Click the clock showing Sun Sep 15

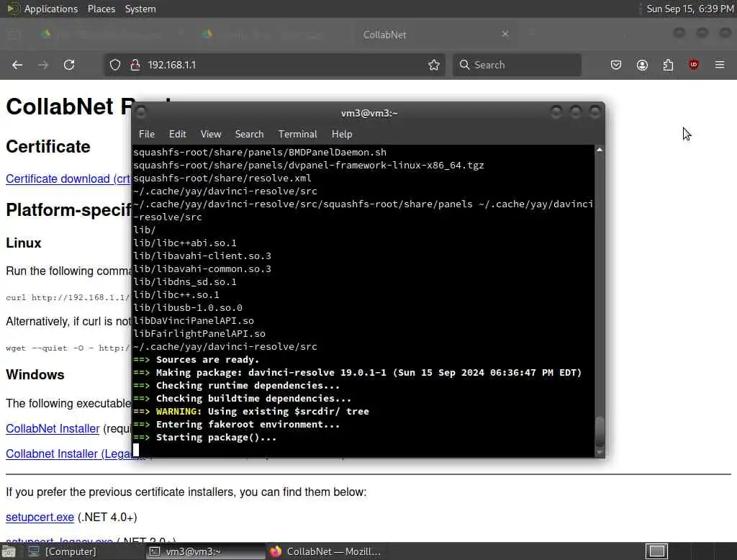[689, 9]
